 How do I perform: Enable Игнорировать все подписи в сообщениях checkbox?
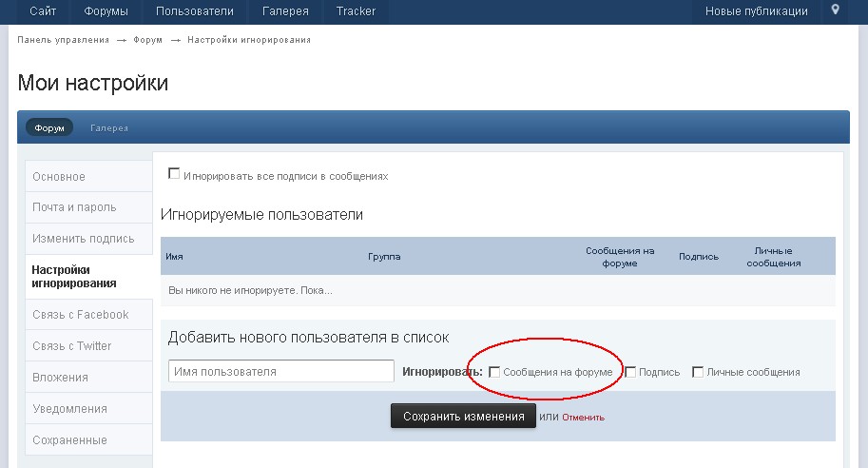coord(174,174)
